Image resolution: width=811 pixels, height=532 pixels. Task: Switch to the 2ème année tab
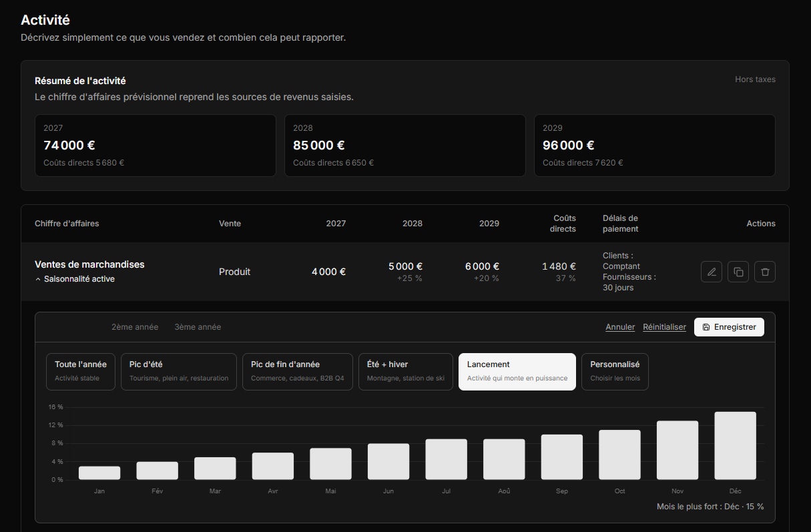coord(135,327)
